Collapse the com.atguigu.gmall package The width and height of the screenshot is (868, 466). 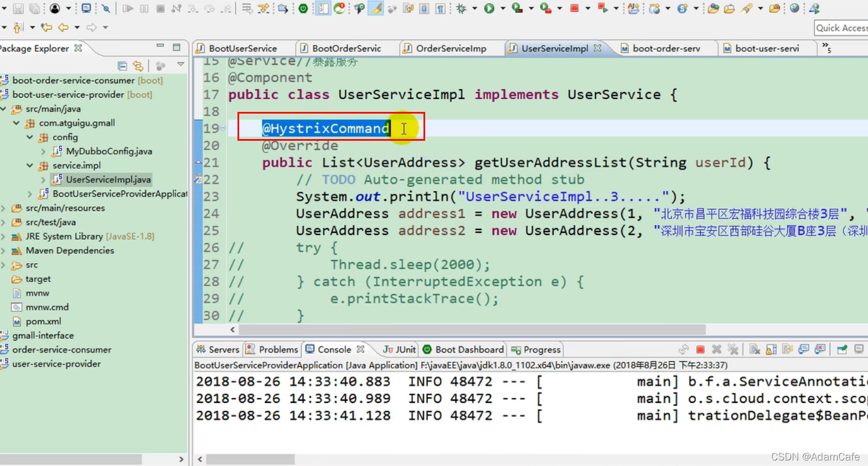click(x=16, y=123)
